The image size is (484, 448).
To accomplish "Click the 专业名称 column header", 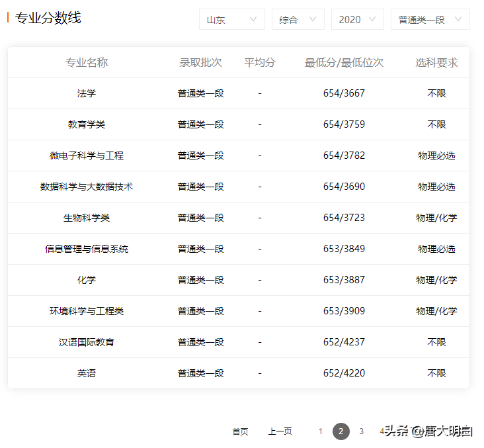I will point(87,62).
